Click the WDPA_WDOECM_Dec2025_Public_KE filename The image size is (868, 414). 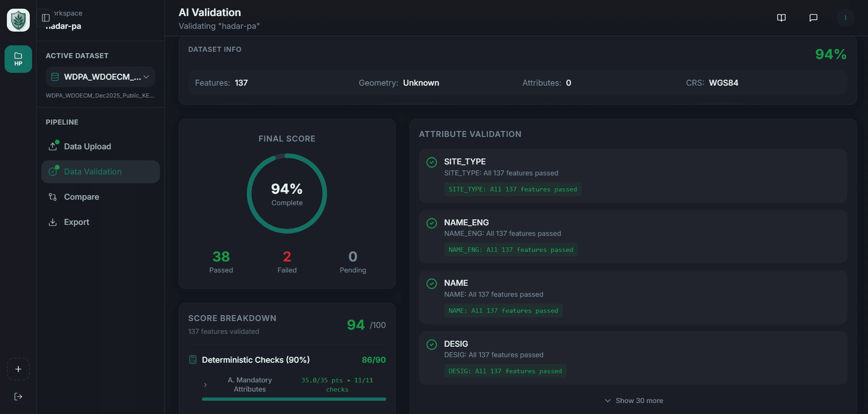click(x=100, y=95)
